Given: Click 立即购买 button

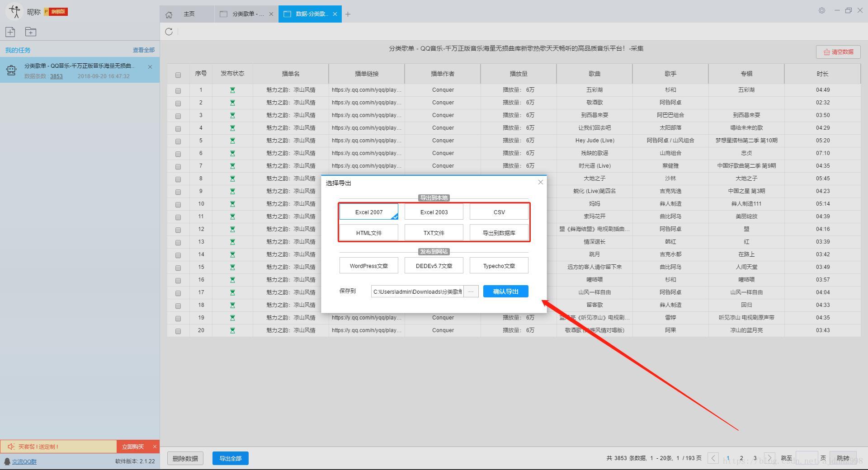Looking at the screenshot, I should tap(133, 446).
